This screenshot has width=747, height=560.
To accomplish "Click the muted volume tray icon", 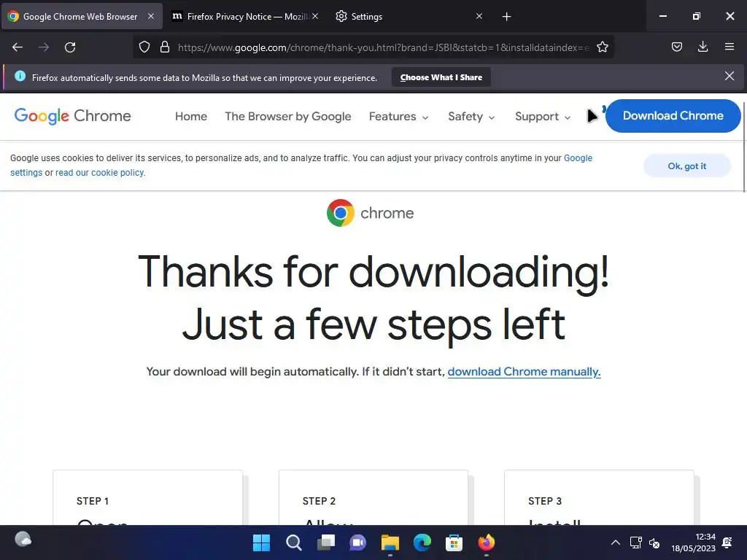I will [x=654, y=542].
